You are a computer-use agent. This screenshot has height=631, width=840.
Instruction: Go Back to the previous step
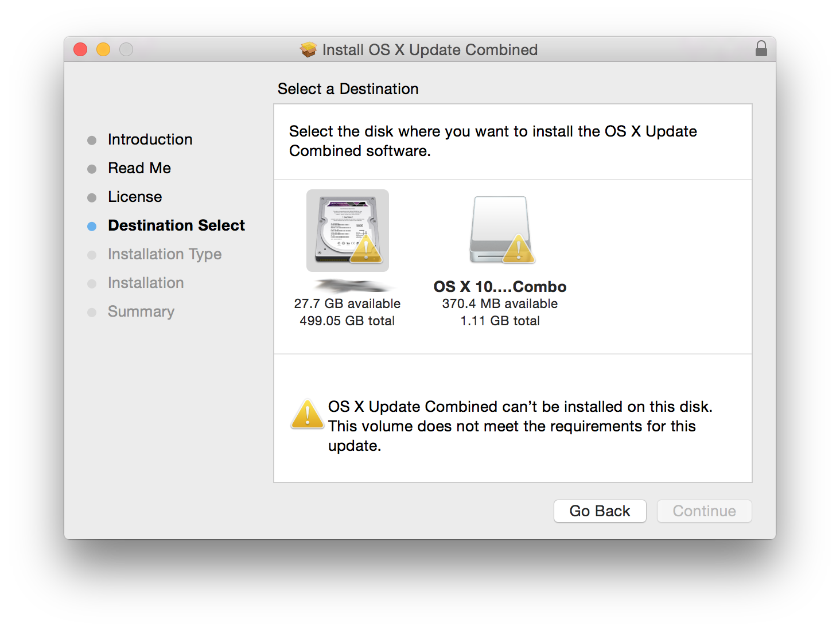(600, 511)
